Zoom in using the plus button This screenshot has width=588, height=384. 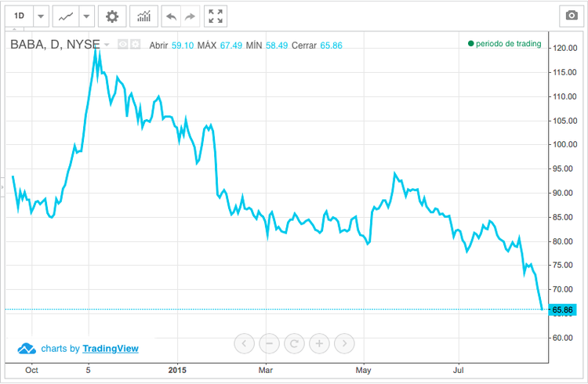pos(319,343)
